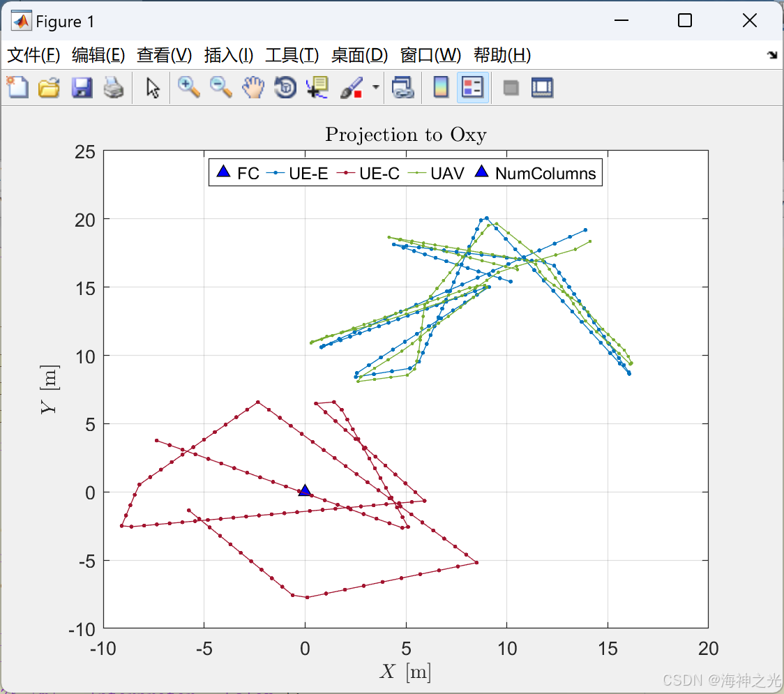
Task: Maximize the Figure 1 window
Action: [684, 20]
